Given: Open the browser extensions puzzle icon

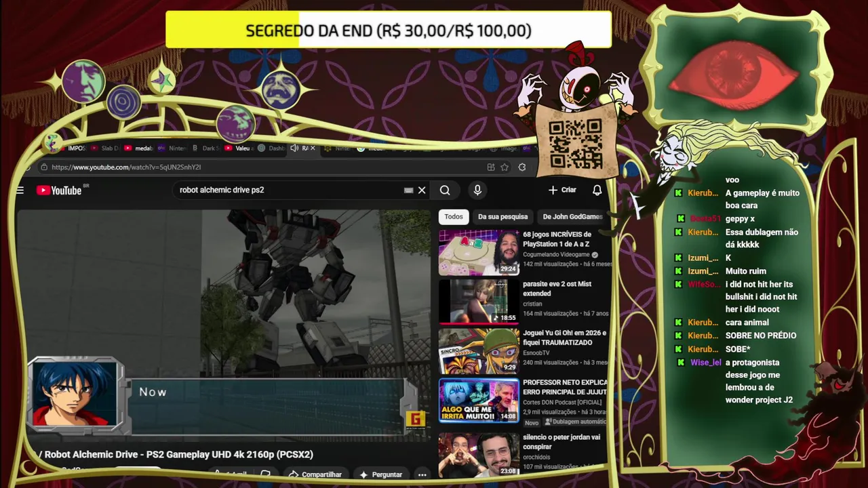Looking at the screenshot, I should pyautogui.click(x=522, y=167).
